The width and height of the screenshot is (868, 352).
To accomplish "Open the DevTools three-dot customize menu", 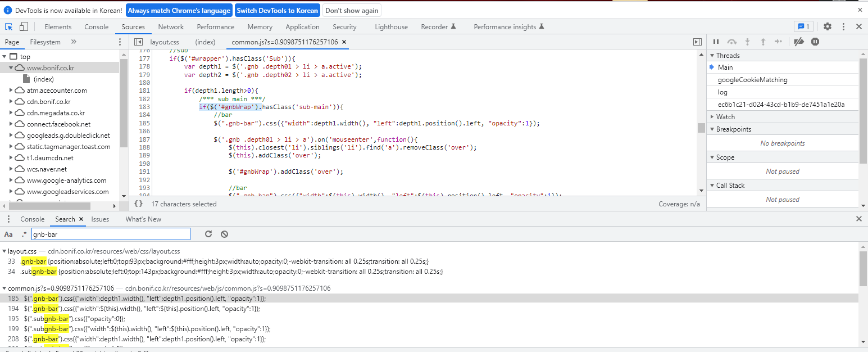I will [x=843, y=26].
